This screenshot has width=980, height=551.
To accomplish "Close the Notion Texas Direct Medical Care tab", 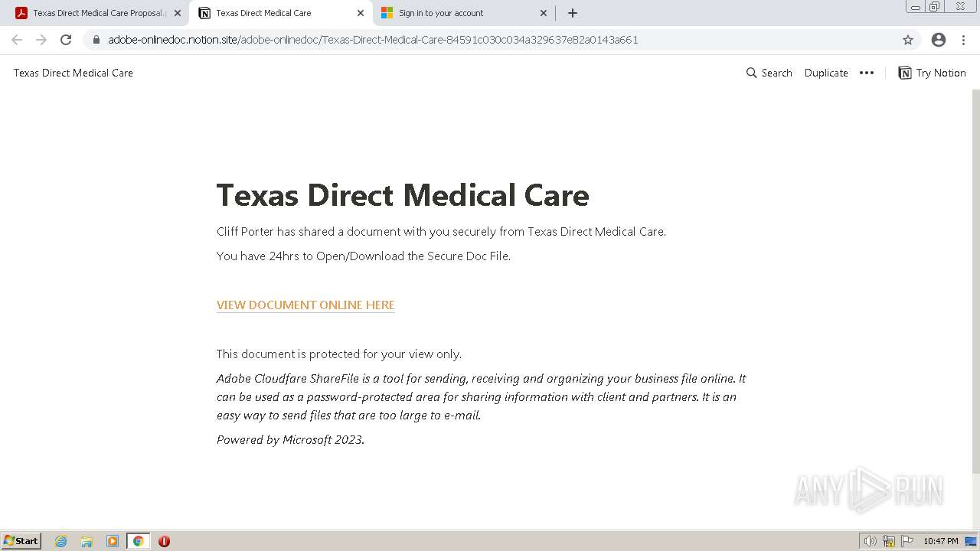I will [x=361, y=13].
